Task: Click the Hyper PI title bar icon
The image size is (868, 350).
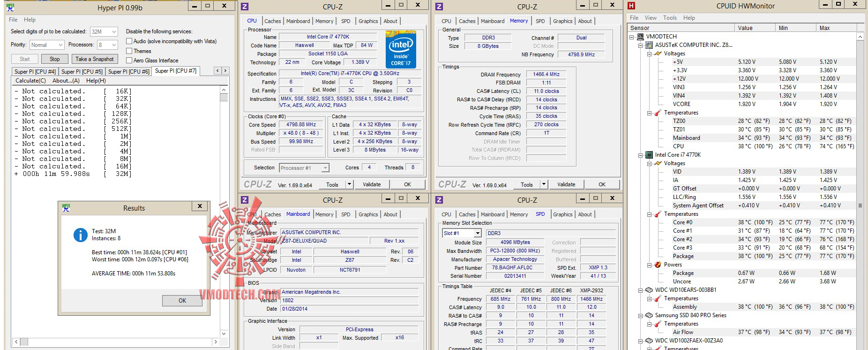Action: tap(10, 7)
